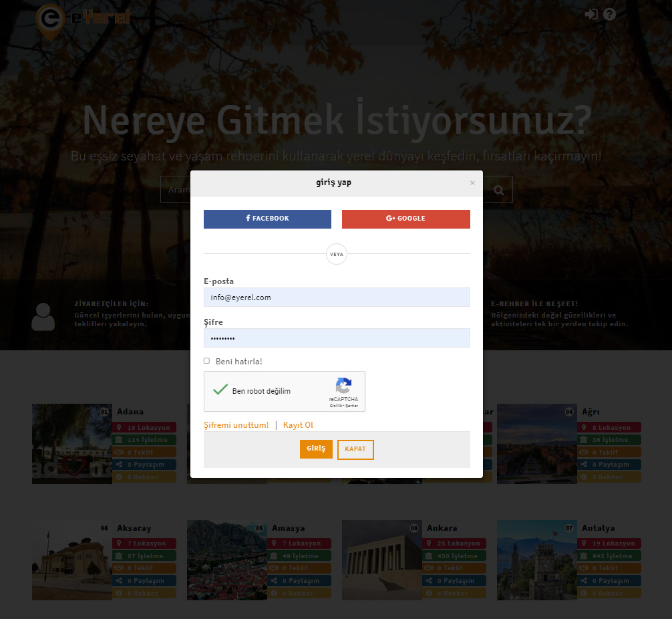
Task: Click Antalya's '19 Lokasyon' tag
Action: [609, 543]
